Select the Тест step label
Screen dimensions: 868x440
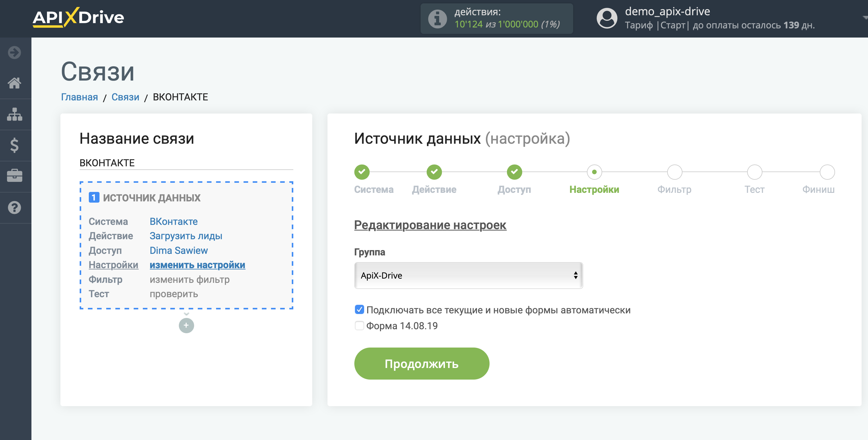pyautogui.click(x=754, y=189)
